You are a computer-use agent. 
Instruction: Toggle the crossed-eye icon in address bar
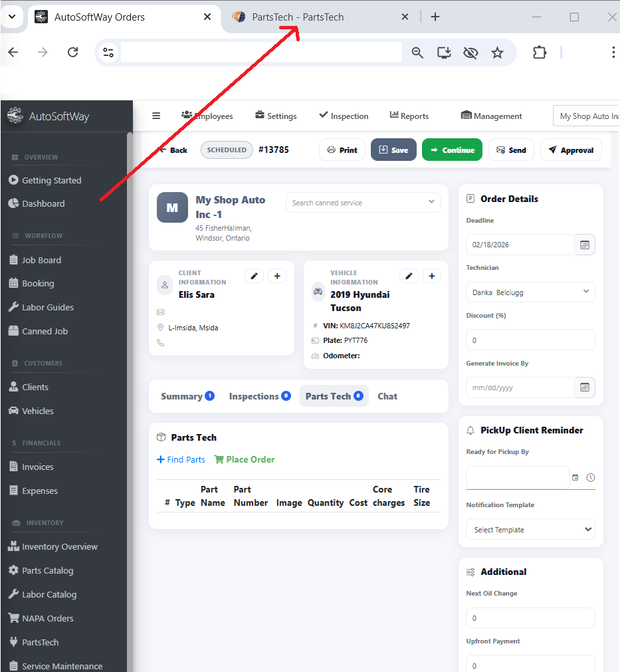(x=470, y=53)
